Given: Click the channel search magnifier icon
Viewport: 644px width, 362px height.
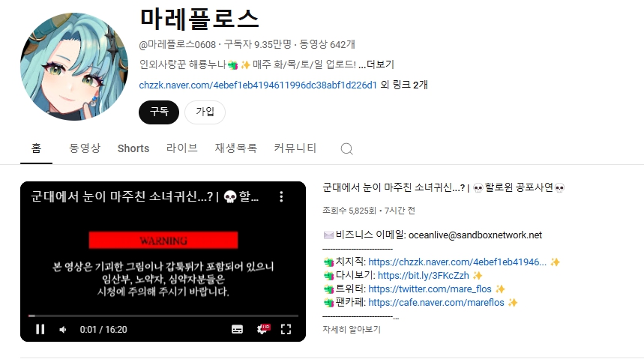Looking at the screenshot, I should pos(346,148).
